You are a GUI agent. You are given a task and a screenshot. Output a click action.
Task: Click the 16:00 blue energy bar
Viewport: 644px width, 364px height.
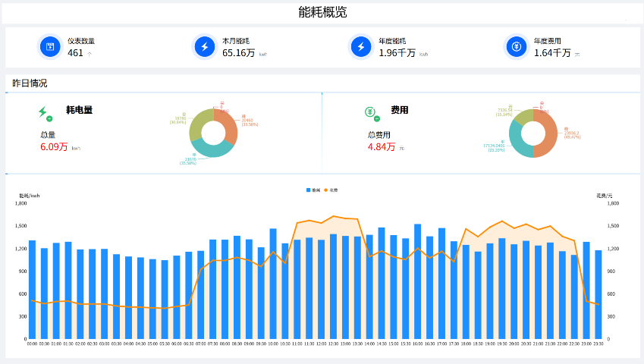pyautogui.click(x=418, y=281)
